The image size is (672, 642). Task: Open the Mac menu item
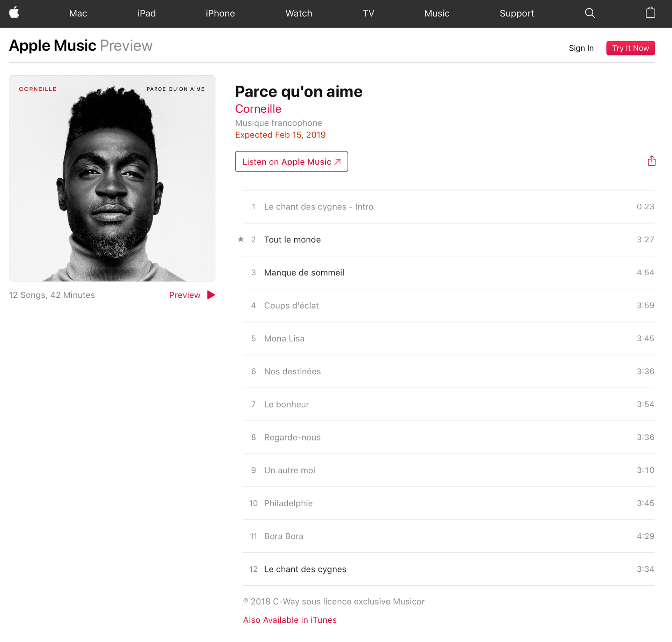tap(78, 13)
